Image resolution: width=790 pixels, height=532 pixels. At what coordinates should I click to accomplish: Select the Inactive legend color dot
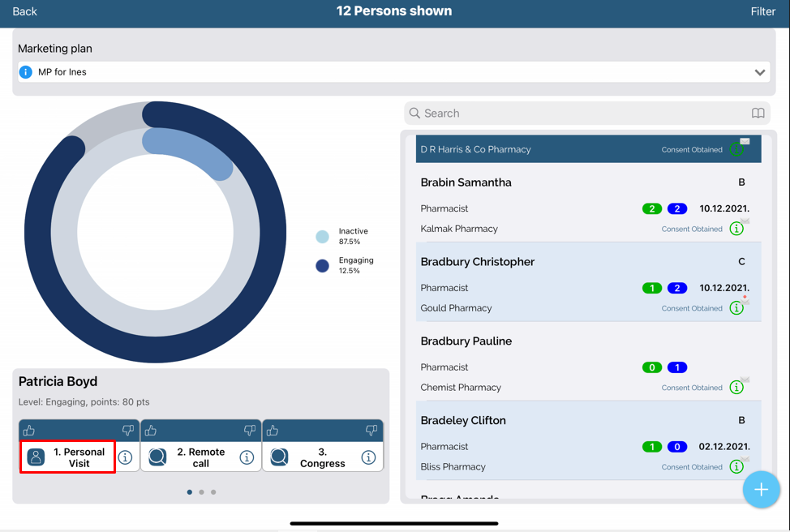pos(323,237)
